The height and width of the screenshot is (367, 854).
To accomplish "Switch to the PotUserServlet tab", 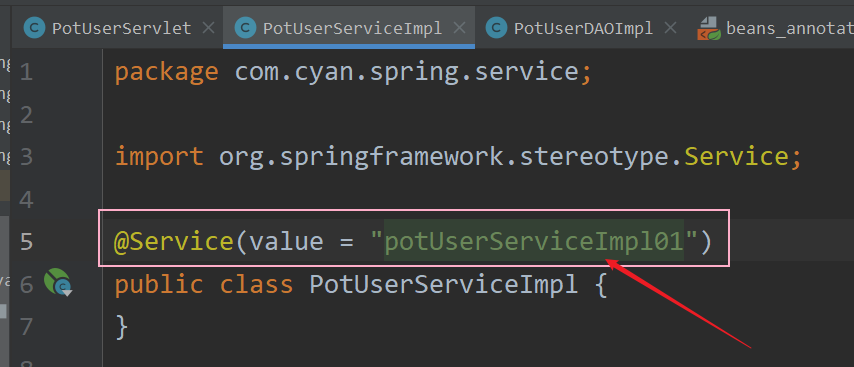I will 121,28.
